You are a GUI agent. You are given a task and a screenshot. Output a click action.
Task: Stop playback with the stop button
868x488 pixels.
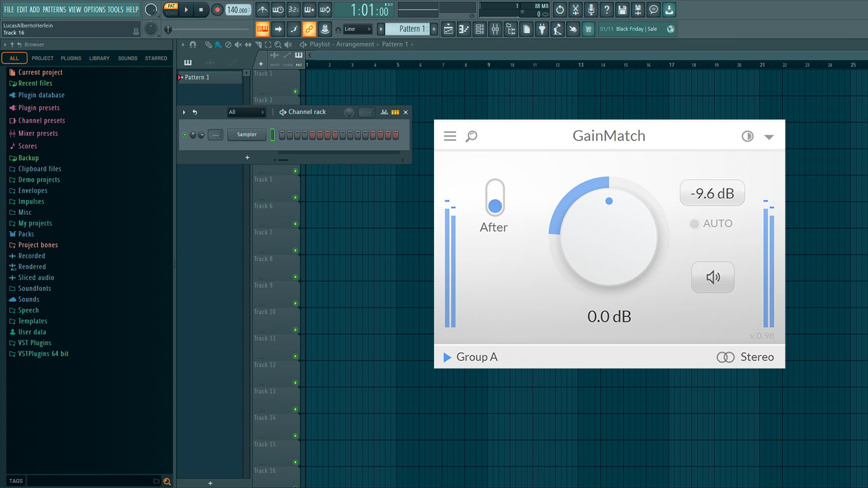coord(201,10)
